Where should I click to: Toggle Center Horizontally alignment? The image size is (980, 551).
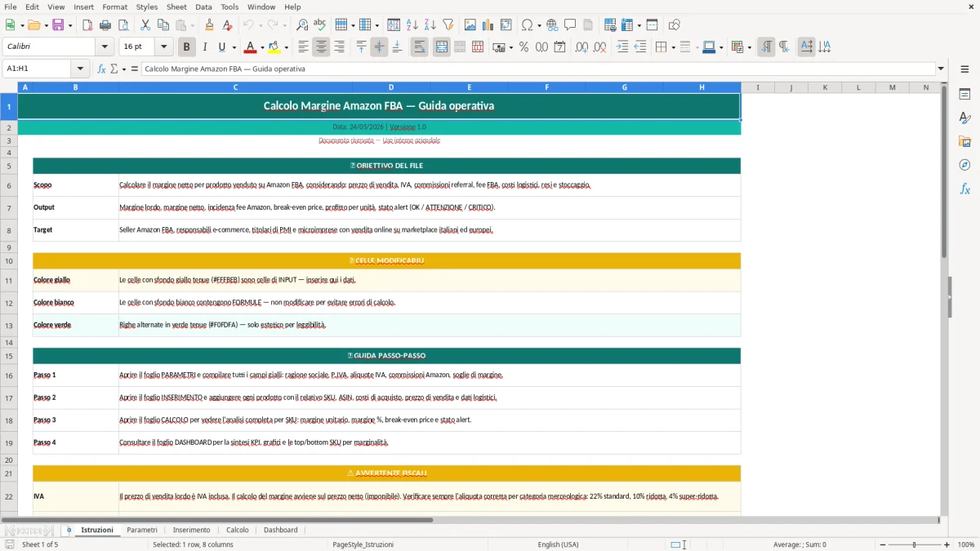[x=321, y=47]
